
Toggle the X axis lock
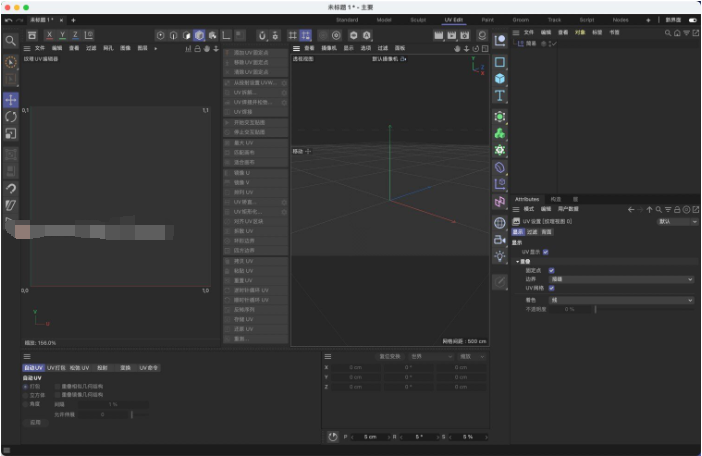(x=49, y=35)
